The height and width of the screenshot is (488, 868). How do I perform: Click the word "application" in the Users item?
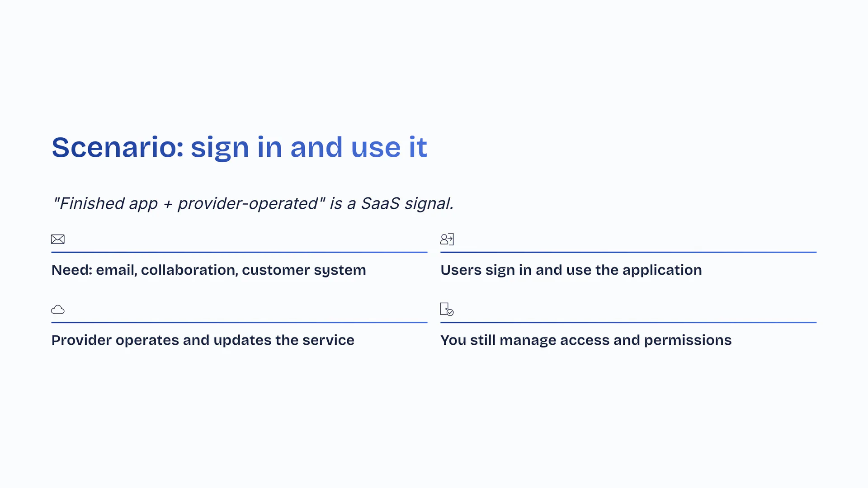coord(662,270)
